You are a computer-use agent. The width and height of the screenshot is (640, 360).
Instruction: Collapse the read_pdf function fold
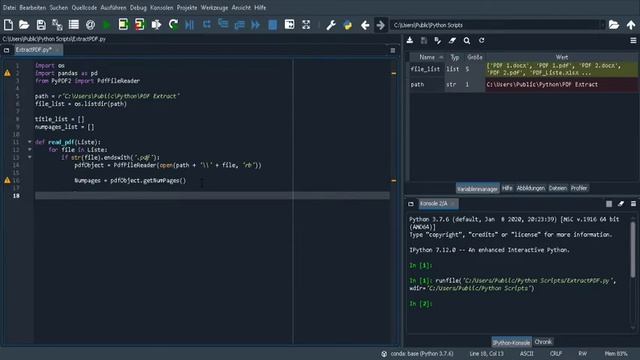click(x=29, y=142)
